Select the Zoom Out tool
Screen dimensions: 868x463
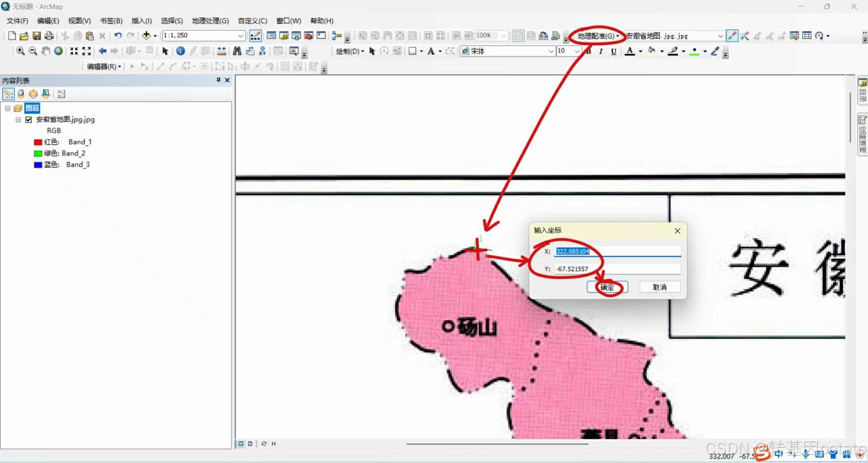point(33,51)
